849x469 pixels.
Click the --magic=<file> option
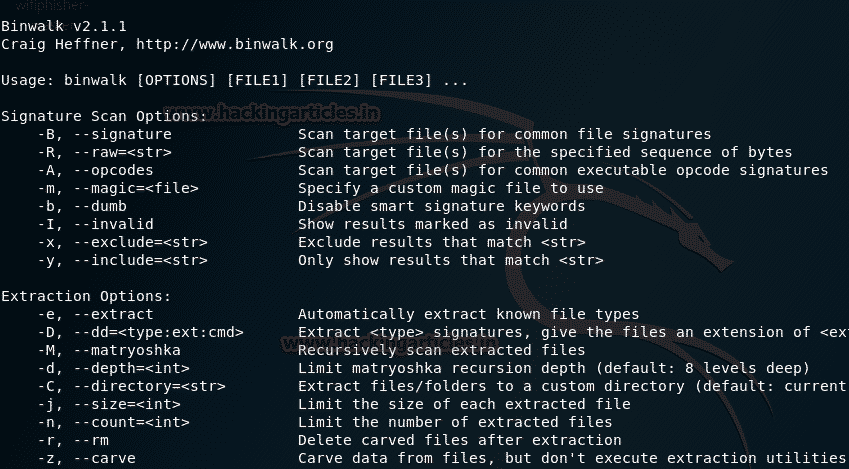click(135, 188)
